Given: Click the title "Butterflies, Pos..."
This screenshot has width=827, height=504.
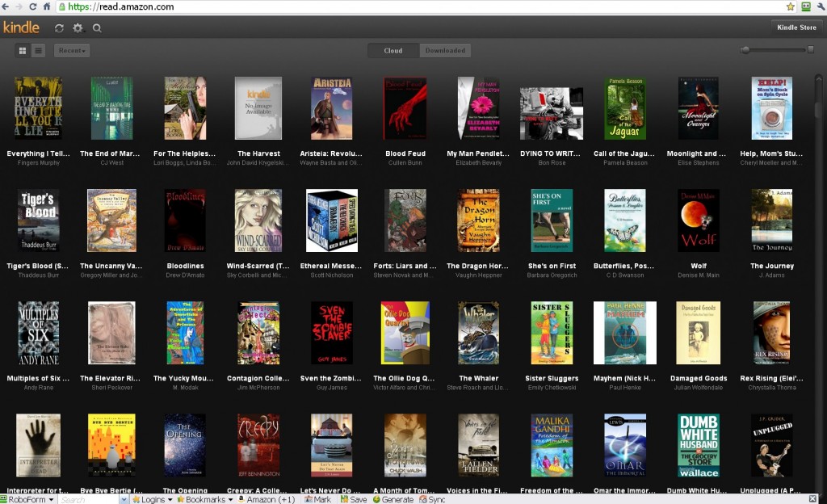Looking at the screenshot, I should [x=624, y=266].
